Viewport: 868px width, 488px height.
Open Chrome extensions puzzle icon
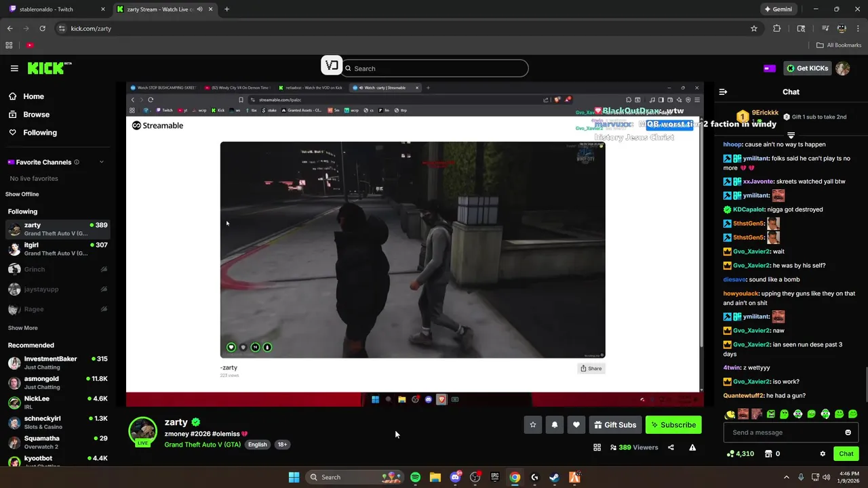pos(777,28)
